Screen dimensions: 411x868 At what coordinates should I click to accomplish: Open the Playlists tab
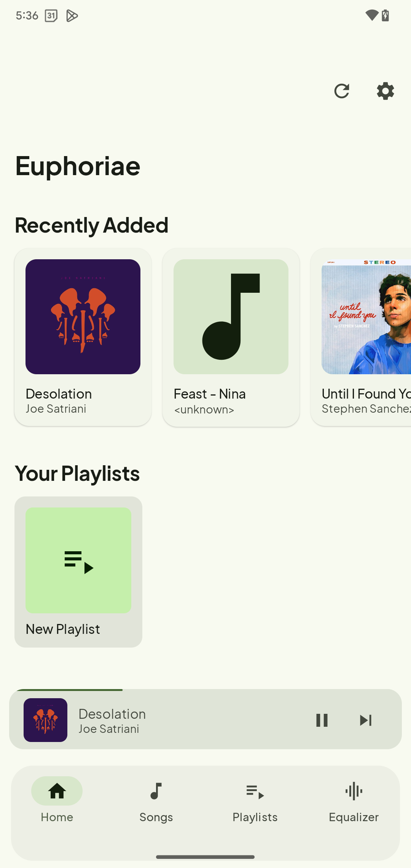(255, 800)
